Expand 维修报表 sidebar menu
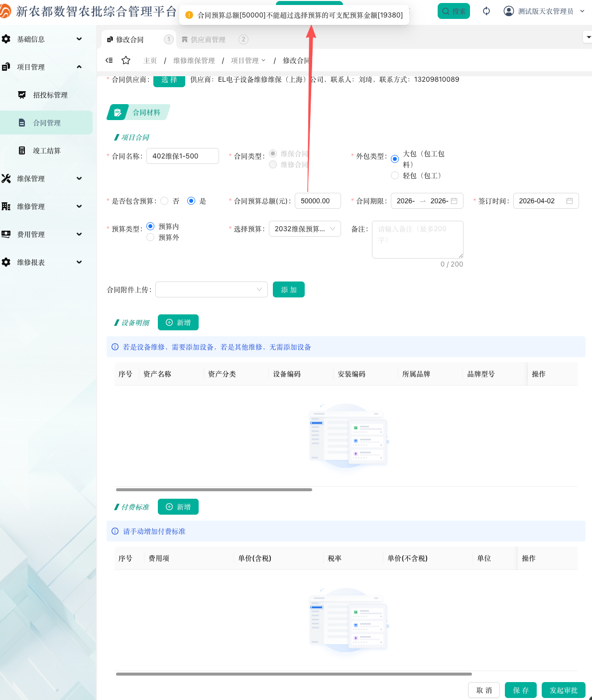Viewport: 592px width, 700px height. [x=79, y=262]
